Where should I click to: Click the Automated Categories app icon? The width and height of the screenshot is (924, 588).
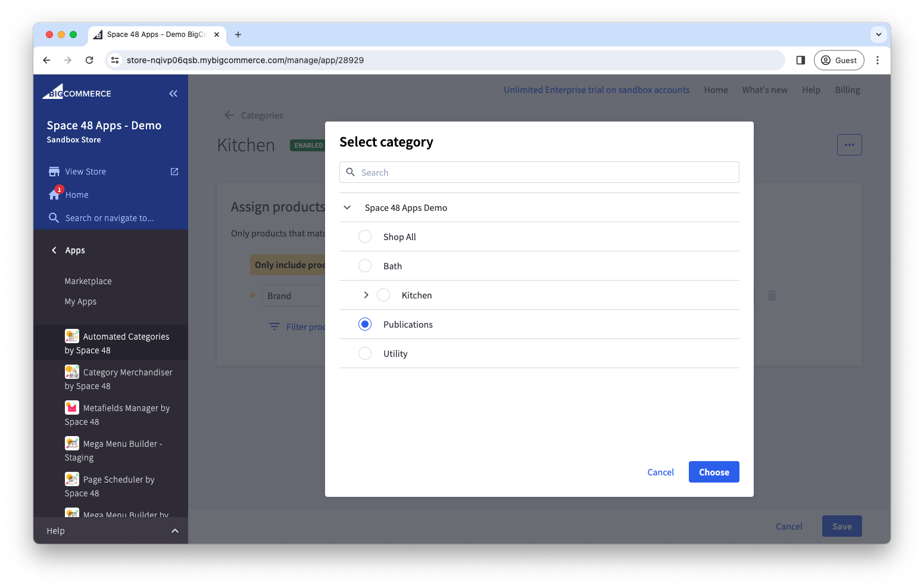coord(72,336)
